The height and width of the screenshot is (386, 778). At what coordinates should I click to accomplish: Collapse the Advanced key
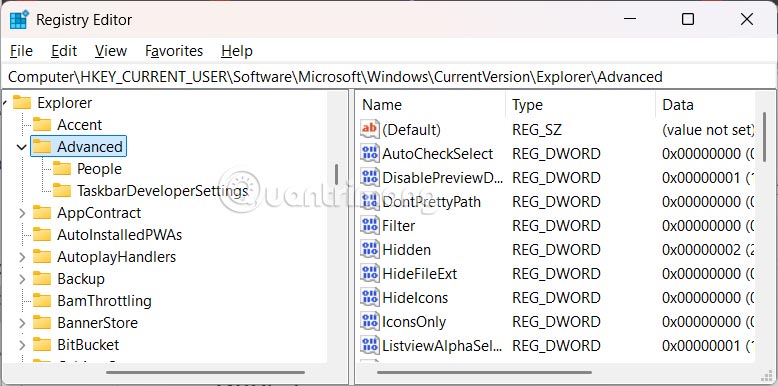22,147
